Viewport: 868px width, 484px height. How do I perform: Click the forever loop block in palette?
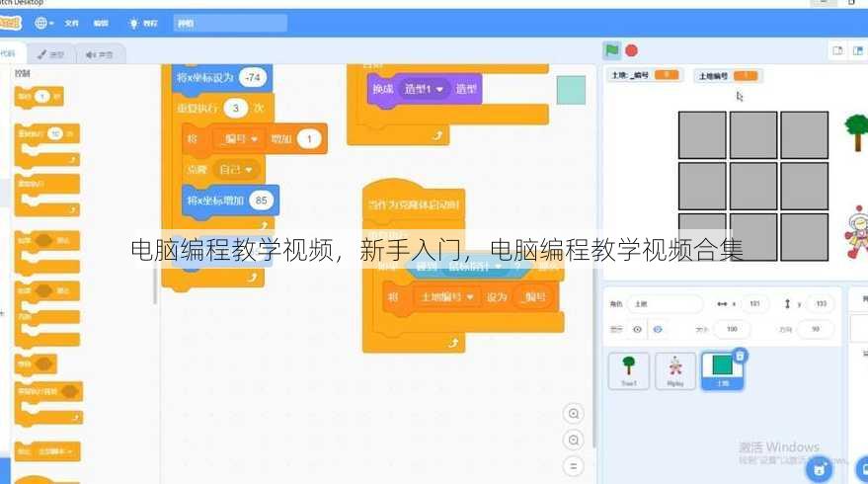pyautogui.click(x=47, y=195)
